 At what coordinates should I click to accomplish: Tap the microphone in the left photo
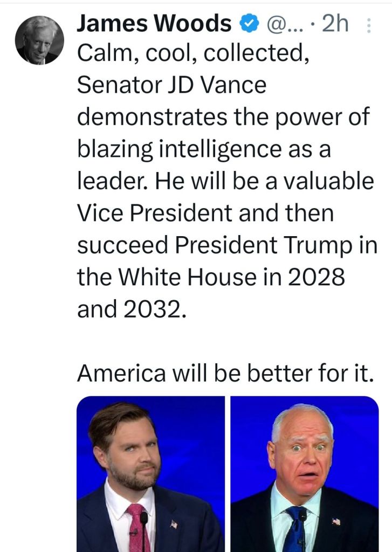pos(144,519)
